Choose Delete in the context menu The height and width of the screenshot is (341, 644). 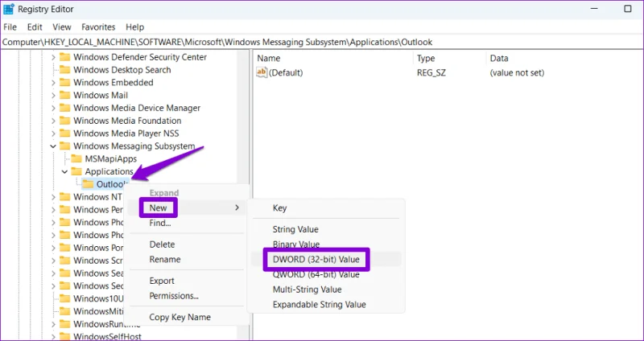point(162,244)
